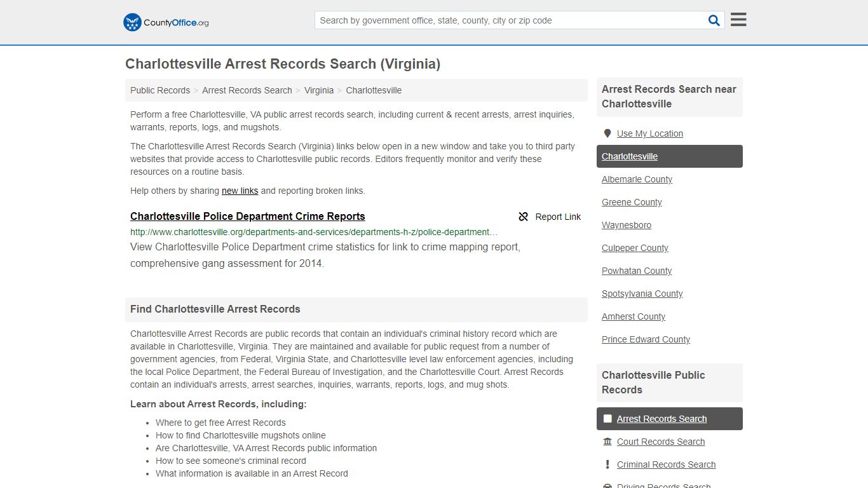Click 'Charlottesville Public Records' sidebar heading
Viewport: 868px width, 488px height.
pyautogui.click(x=653, y=383)
